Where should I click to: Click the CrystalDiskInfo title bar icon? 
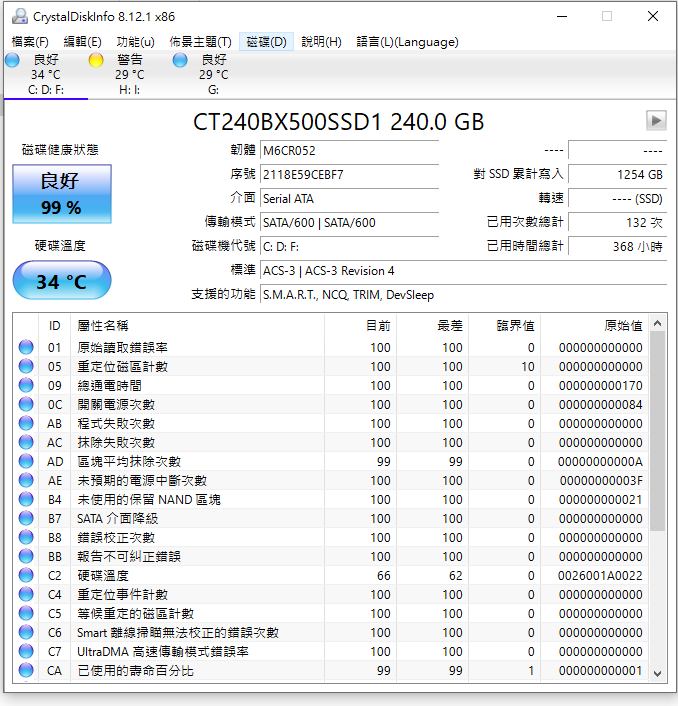pos(20,17)
